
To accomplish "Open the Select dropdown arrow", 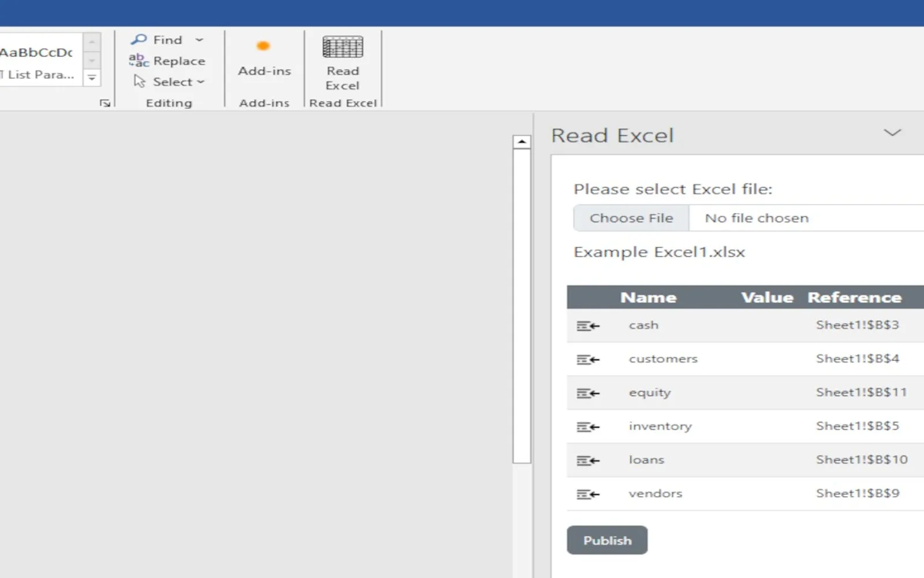I will coord(200,82).
